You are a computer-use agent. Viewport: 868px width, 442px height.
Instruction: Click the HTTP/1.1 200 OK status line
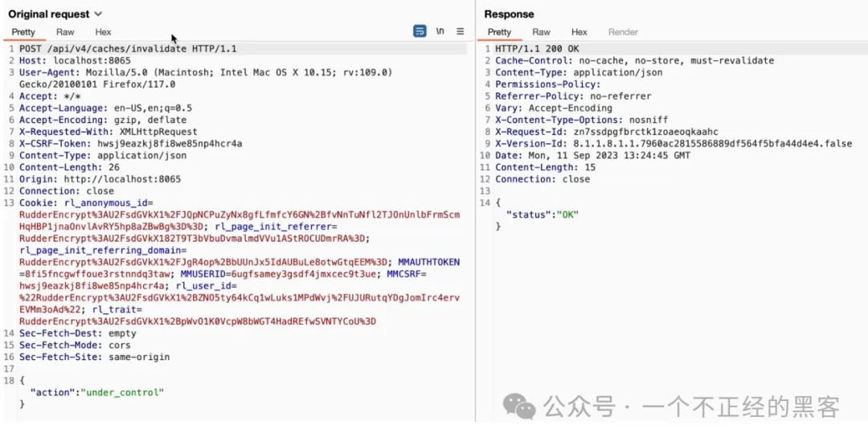point(537,49)
